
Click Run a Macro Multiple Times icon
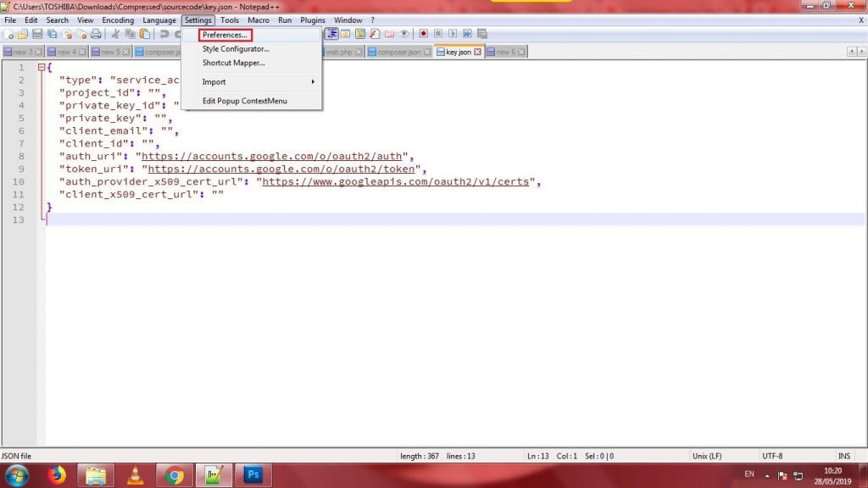coord(467,34)
